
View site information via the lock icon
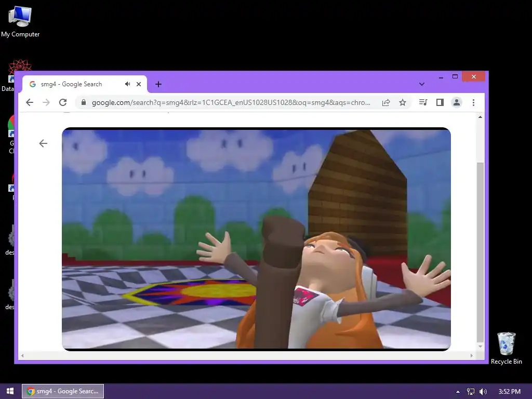[84, 102]
